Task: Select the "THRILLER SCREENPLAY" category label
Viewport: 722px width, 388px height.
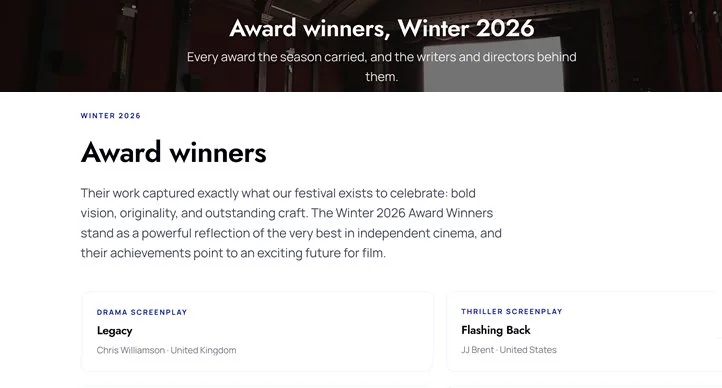Action: coord(512,312)
